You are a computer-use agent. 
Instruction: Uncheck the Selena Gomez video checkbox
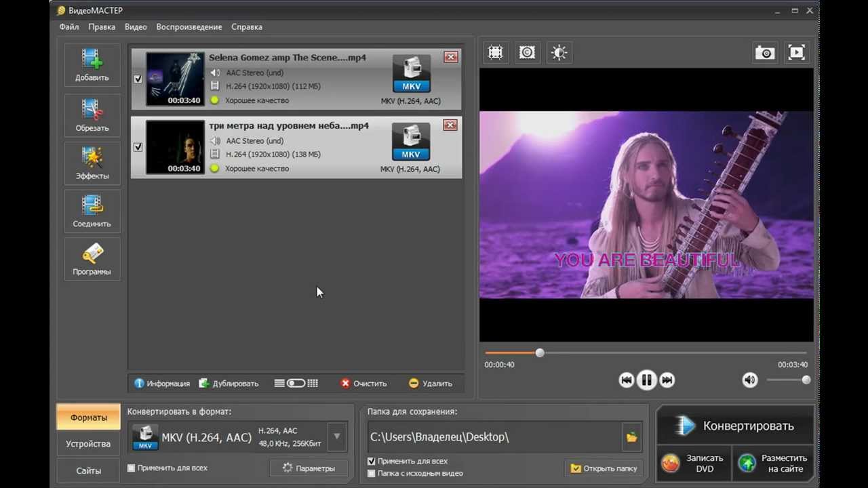[138, 79]
